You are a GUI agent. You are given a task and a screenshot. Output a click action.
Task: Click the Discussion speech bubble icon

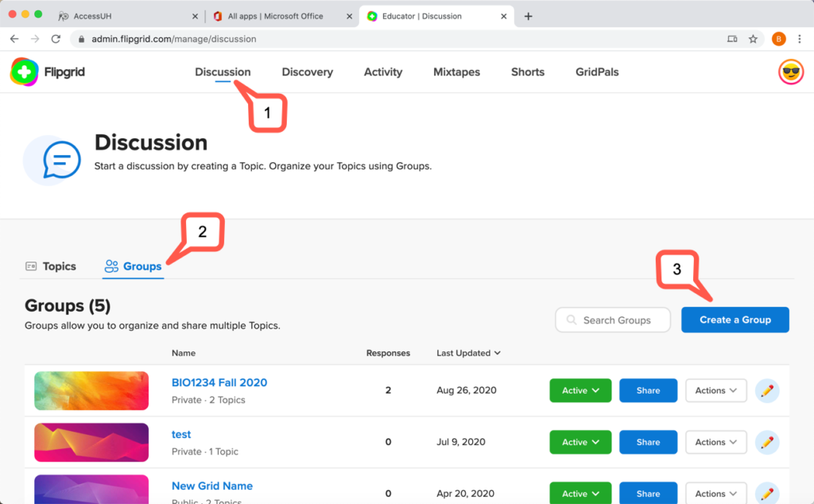(61, 160)
